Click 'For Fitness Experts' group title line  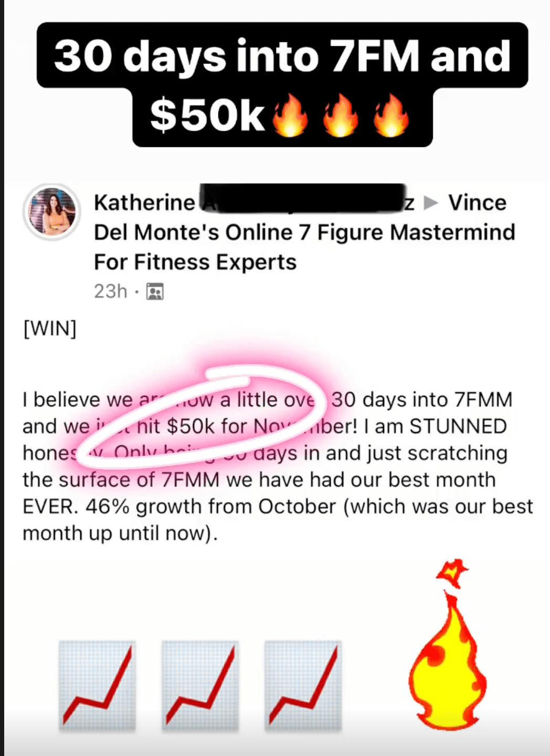pos(195,262)
